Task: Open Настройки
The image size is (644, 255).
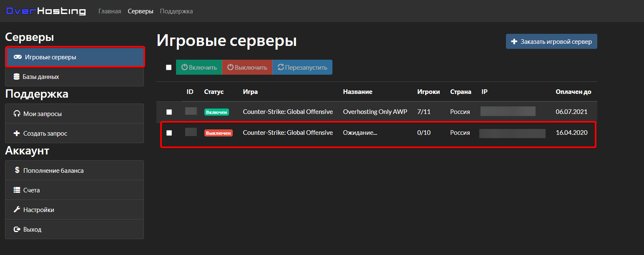Action: click(75, 210)
